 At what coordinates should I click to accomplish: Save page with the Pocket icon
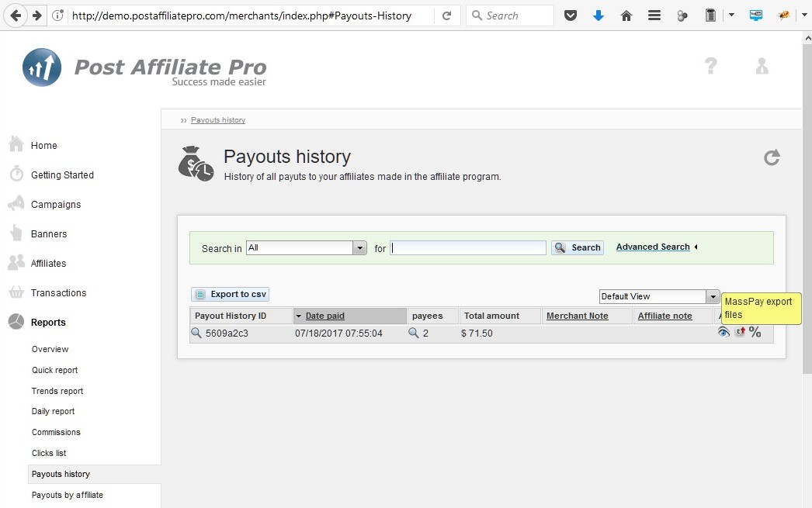[571, 16]
